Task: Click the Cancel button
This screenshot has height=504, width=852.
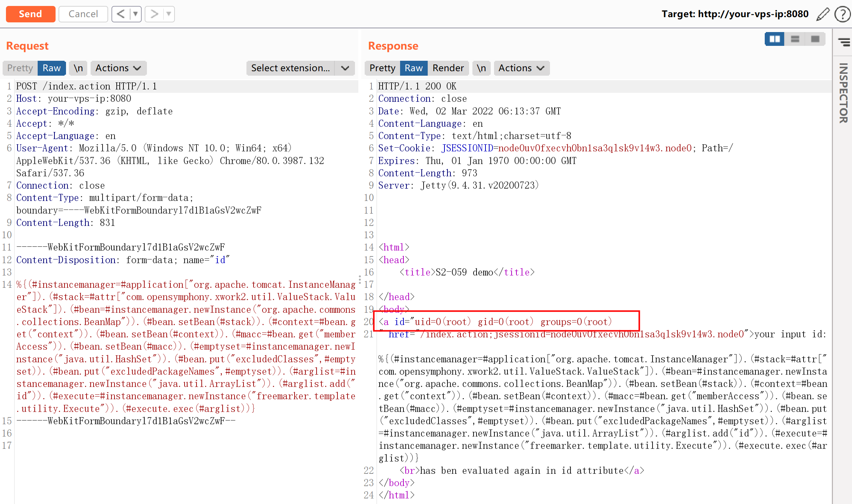Action: (x=83, y=14)
